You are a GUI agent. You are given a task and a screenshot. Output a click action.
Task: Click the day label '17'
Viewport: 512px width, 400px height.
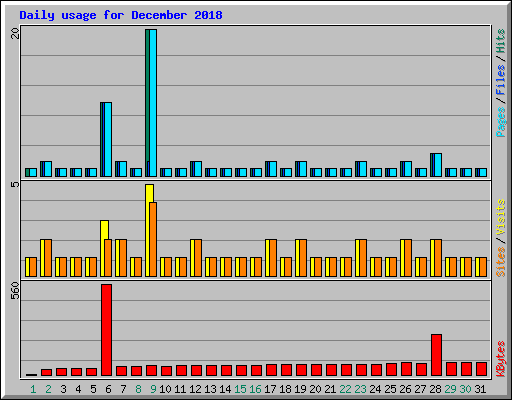click(x=270, y=389)
